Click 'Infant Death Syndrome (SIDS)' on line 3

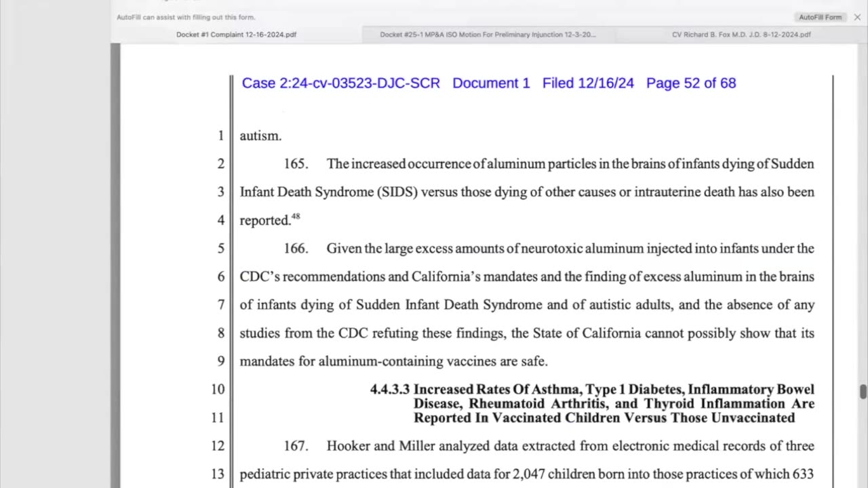click(x=328, y=192)
